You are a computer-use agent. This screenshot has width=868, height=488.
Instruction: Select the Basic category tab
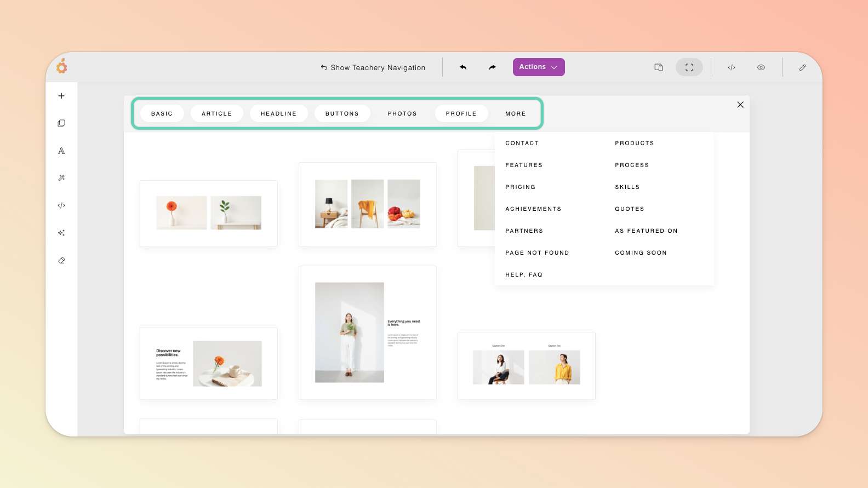coord(162,113)
